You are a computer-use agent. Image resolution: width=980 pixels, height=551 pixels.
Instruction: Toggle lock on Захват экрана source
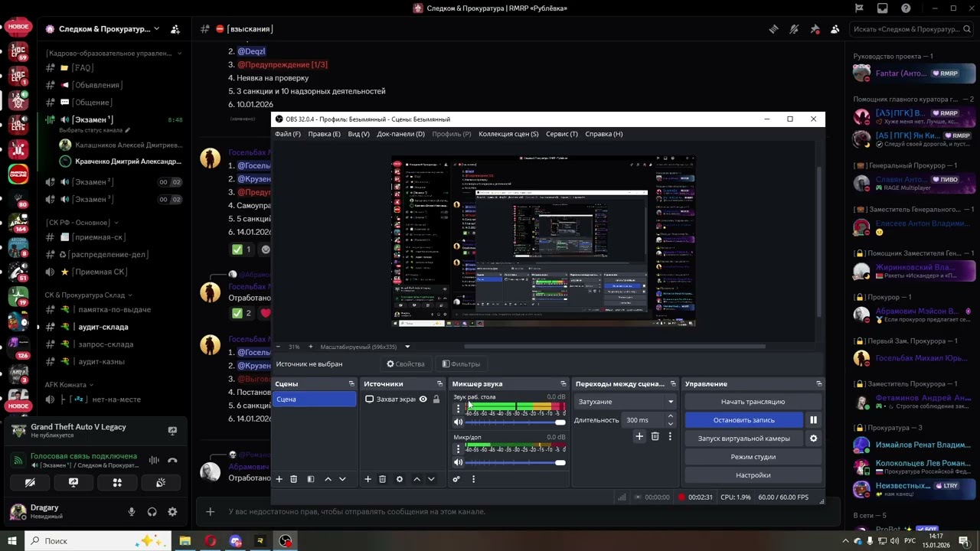point(436,399)
